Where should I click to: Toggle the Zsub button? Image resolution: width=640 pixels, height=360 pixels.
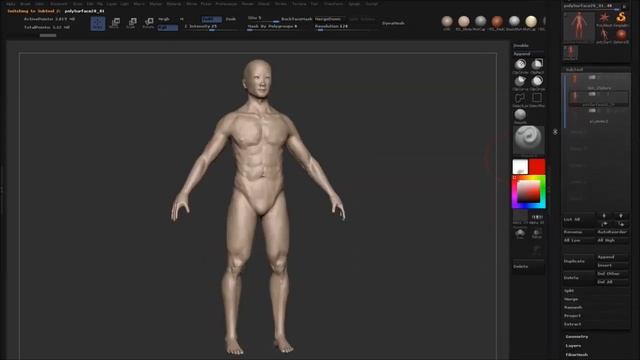[231, 19]
